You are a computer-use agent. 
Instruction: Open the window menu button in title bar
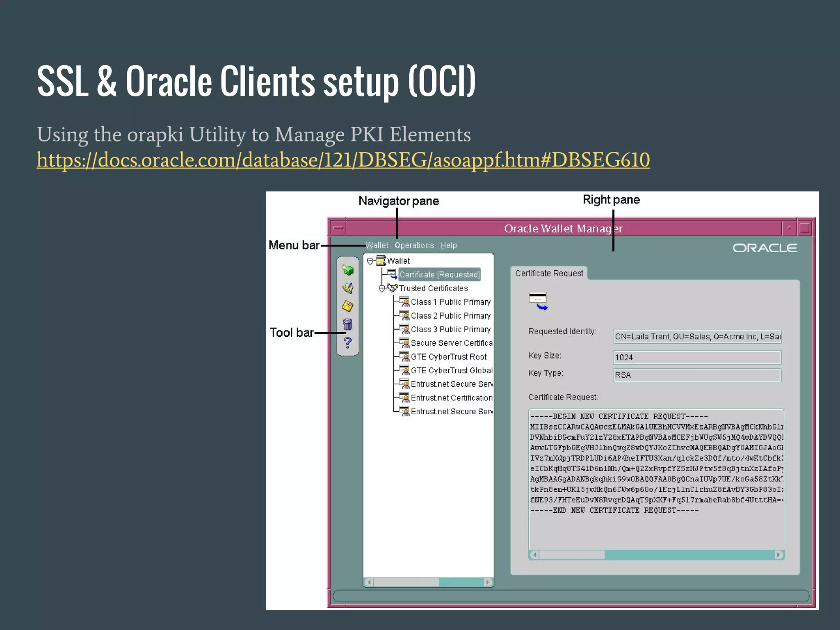coord(338,228)
